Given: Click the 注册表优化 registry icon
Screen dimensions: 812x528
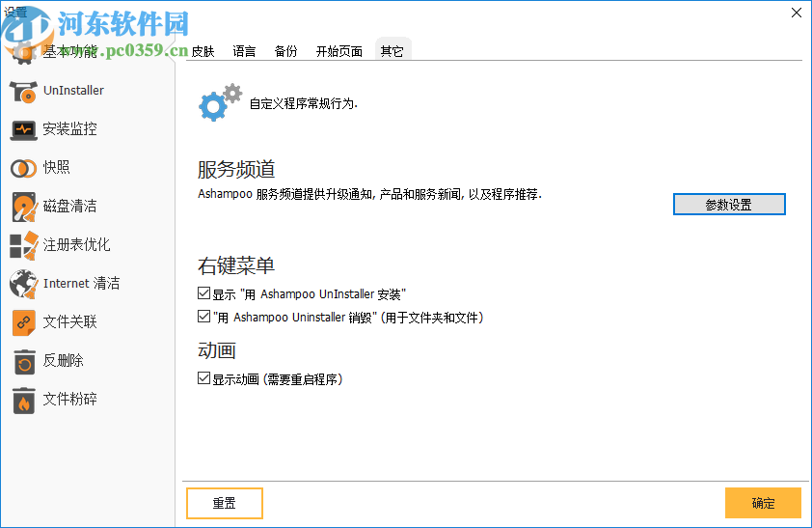Looking at the screenshot, I should coord(24,245).
